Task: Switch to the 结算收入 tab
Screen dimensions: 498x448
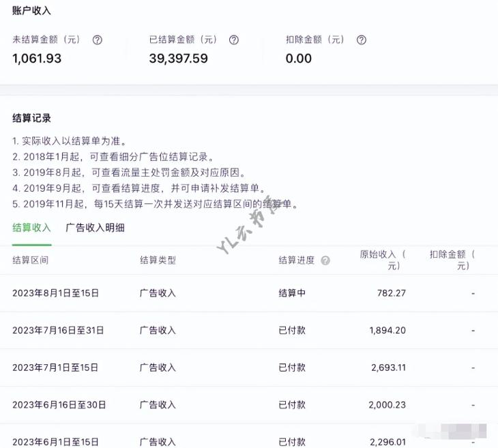Action: point(31,228)
